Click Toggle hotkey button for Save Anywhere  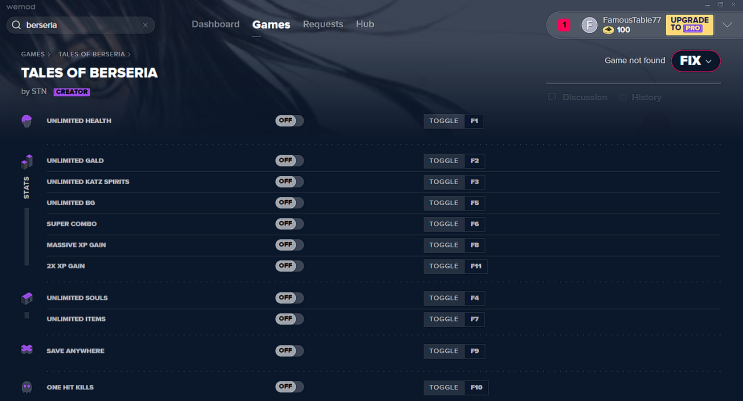(x=444, y=351)
